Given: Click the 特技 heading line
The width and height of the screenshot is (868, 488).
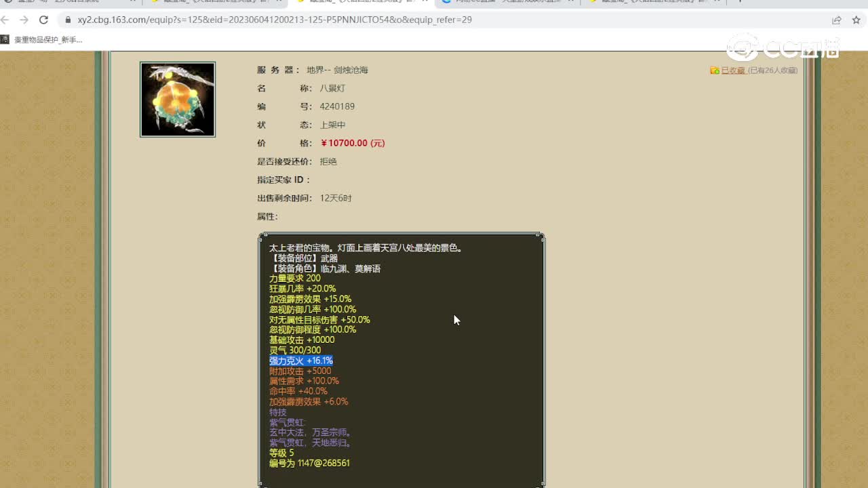Looking at the screenshot, I should (278, 412).
